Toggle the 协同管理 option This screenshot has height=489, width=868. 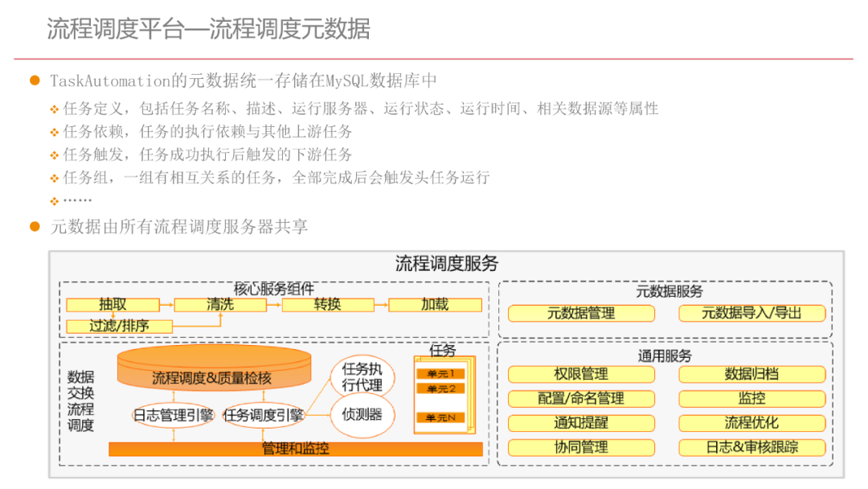pyautogui.click(x=581, y=448)
